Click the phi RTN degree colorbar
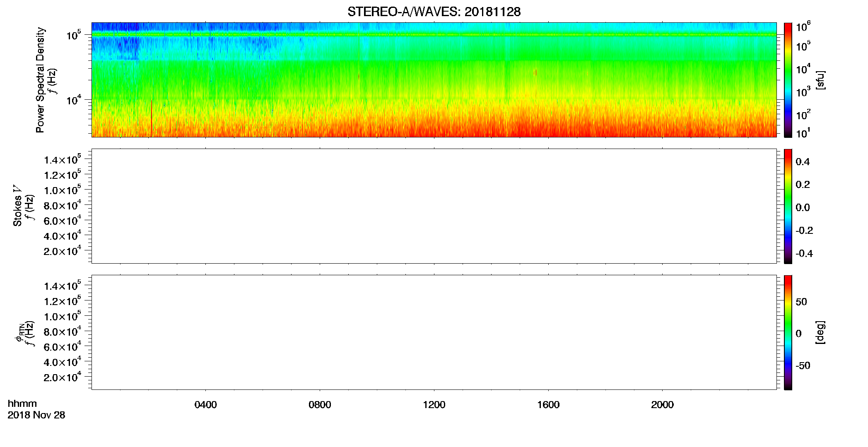Screen dimensions: 868x447 pyautogui.click(x=788, y=332)
